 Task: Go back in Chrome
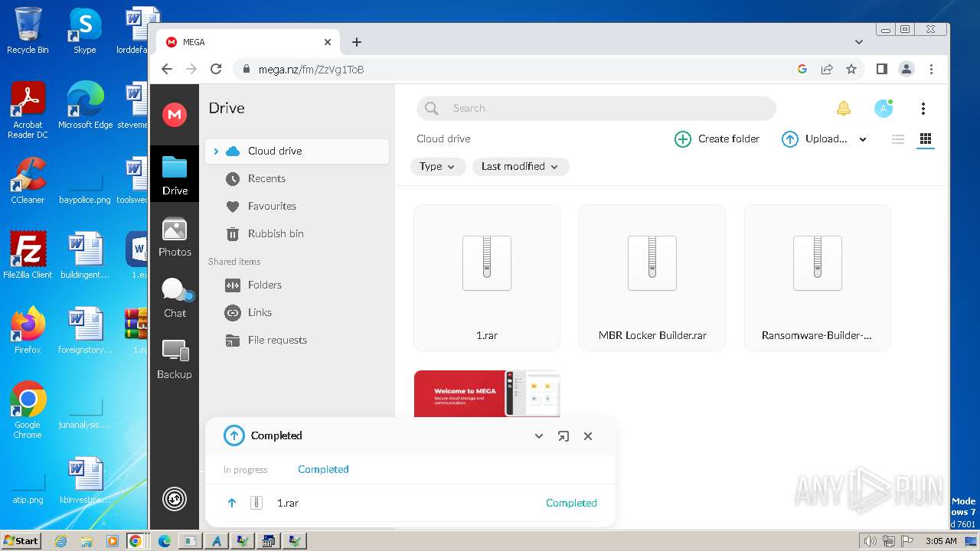167,69
